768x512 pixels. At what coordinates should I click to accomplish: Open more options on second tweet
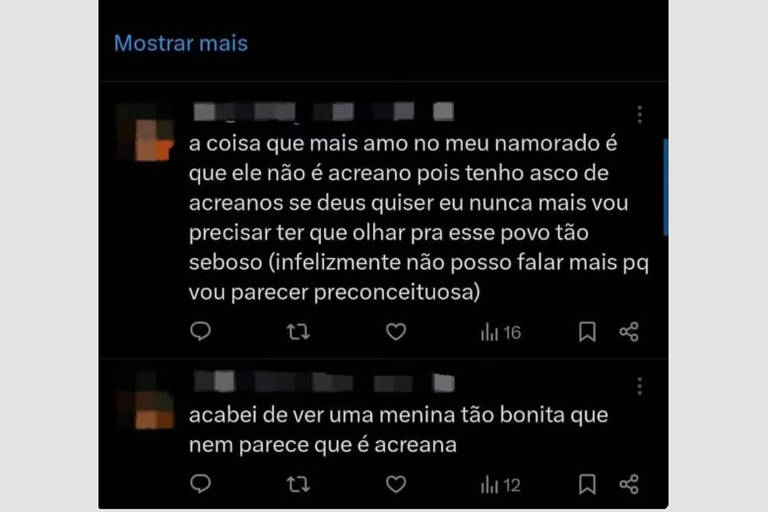639,387
